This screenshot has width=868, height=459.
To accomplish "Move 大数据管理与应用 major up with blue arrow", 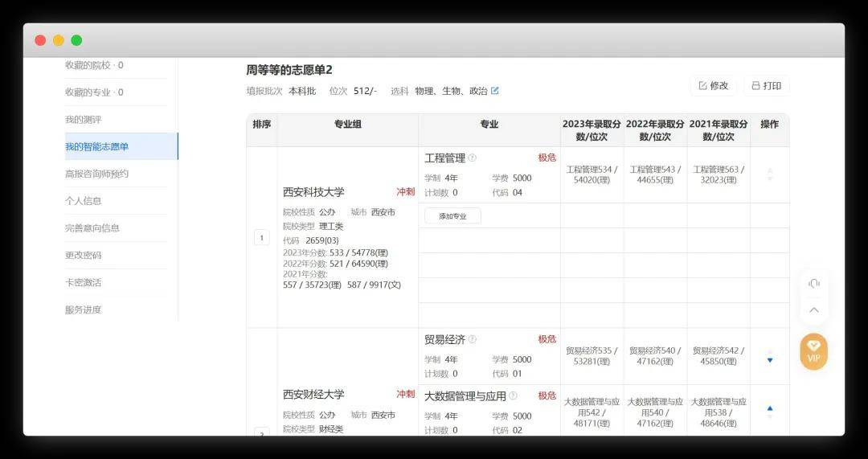I will pos(769,408).
